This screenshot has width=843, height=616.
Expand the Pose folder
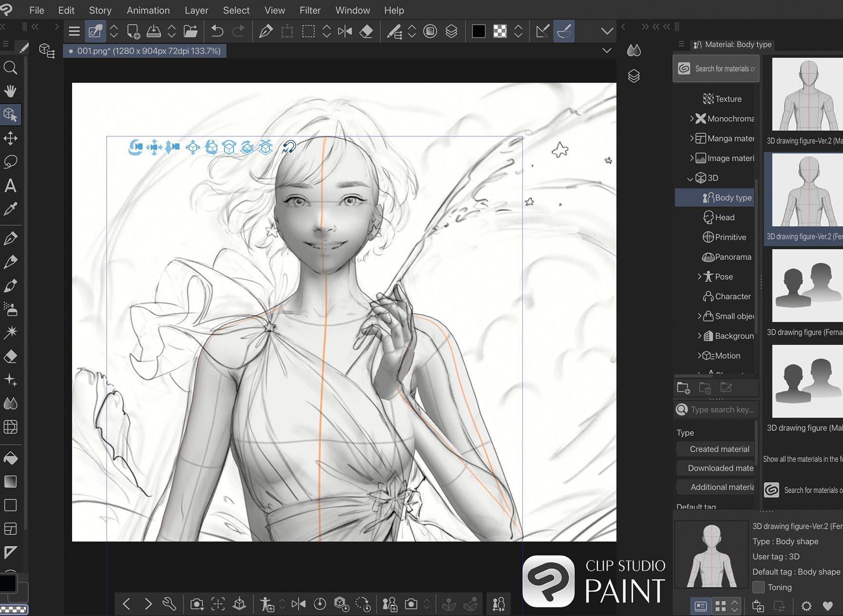pyautogui.click(x=700, y=277)
